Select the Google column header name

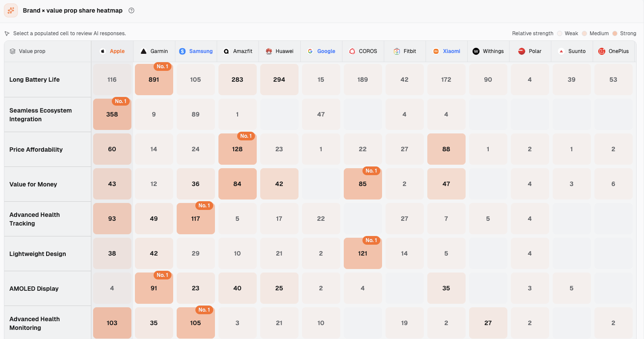click(x=326, y=51)
